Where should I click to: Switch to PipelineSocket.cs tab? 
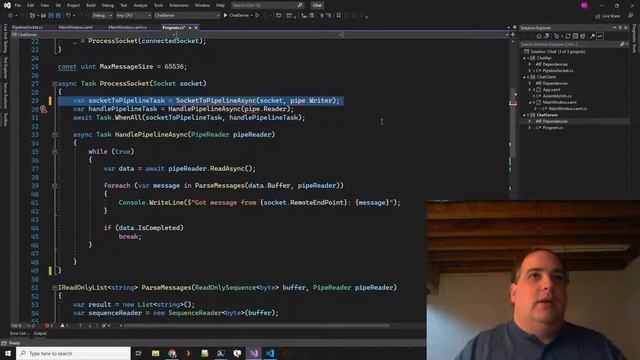pos(27,27)
